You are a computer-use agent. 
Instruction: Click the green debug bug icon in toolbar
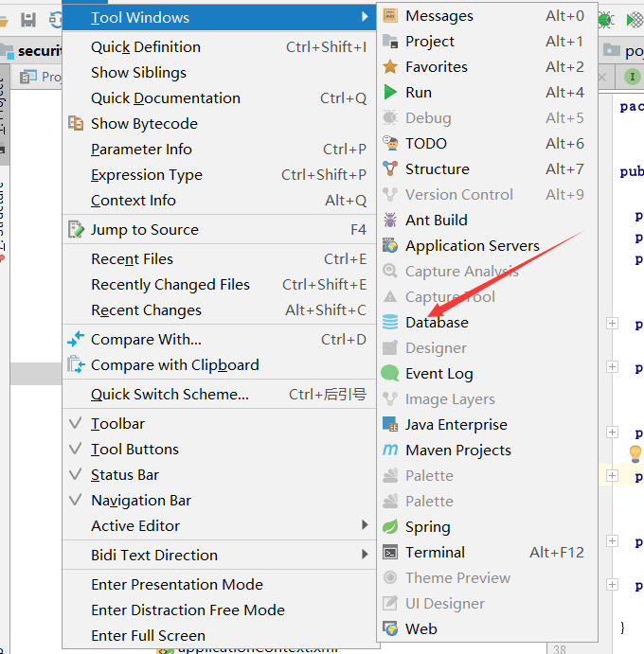click(606, 20)
